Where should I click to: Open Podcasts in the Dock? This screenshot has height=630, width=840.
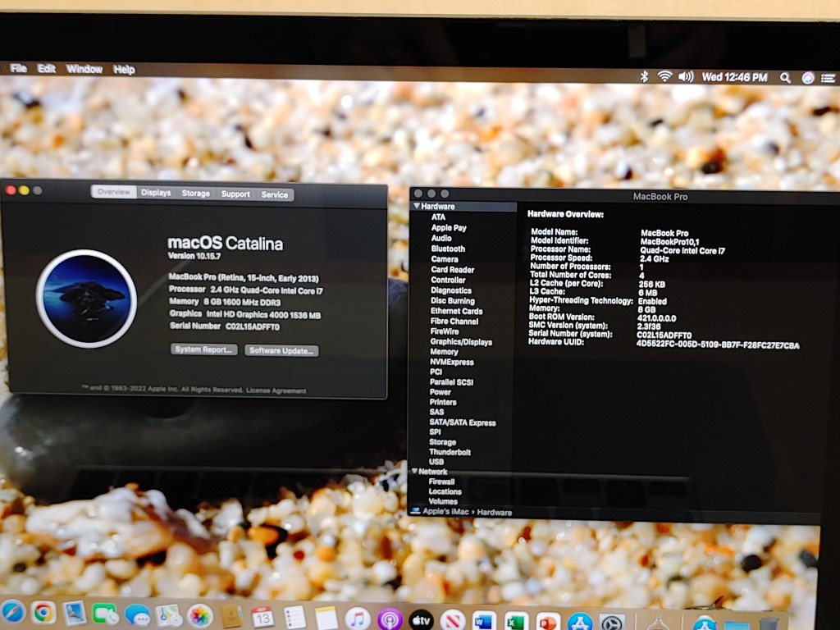[x=390, y=620]
